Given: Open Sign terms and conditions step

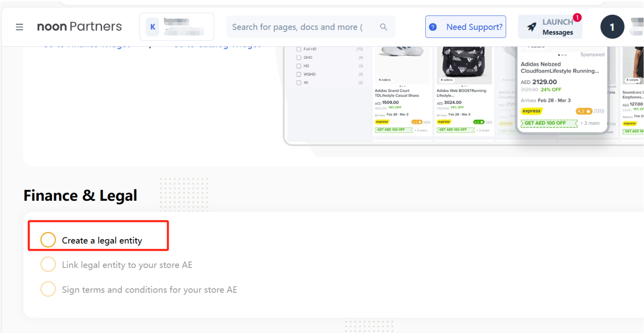Looking at the screenshot, I should coord(149,290).
